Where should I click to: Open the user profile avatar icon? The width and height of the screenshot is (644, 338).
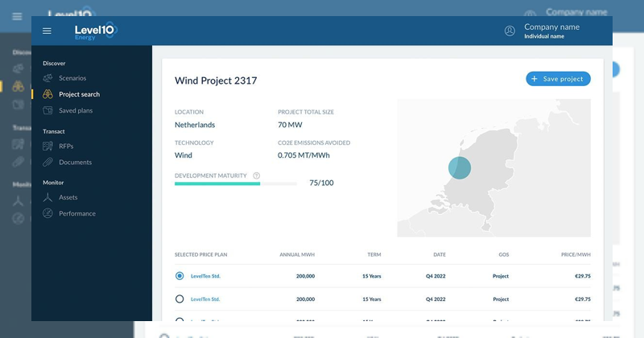tap(510, 31)
